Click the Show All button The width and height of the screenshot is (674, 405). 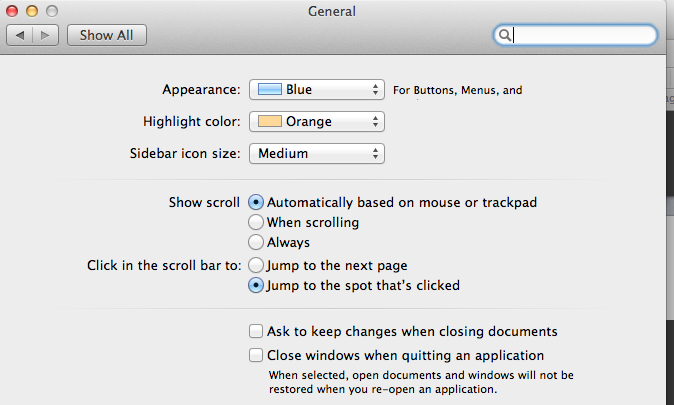click(107, 35)
